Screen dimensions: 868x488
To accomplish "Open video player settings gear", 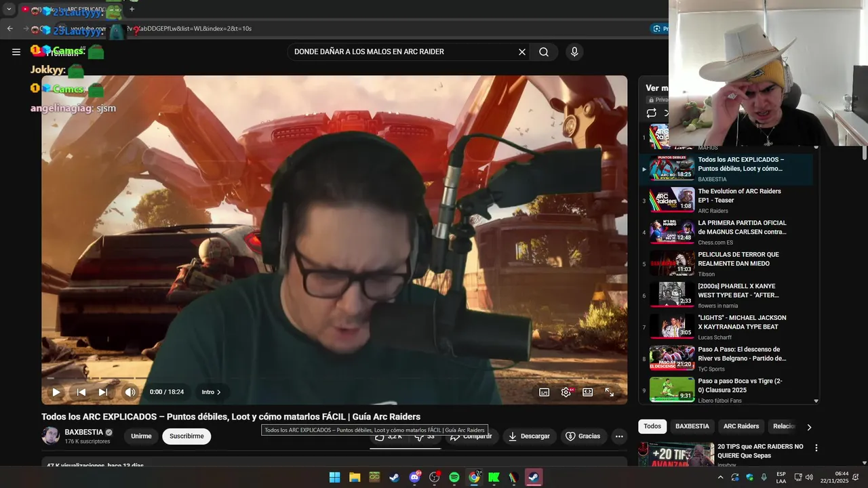I will click(566, 392).
